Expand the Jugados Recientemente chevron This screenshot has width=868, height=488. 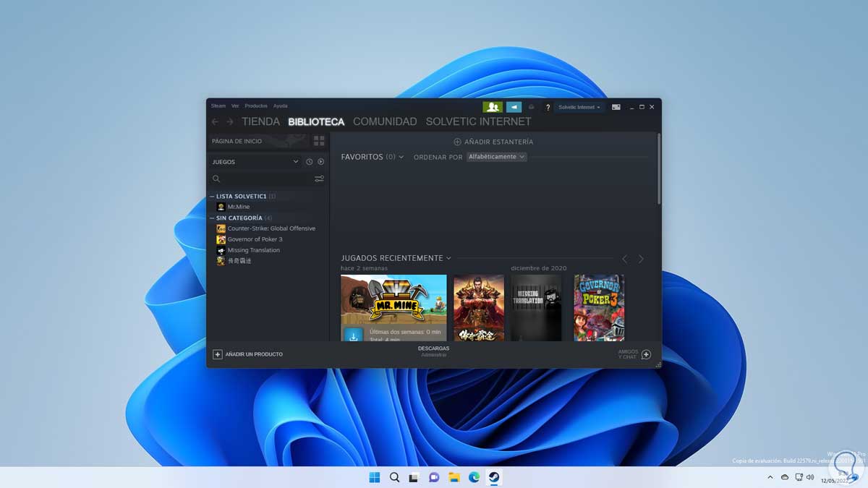click(x=448, y=258)
